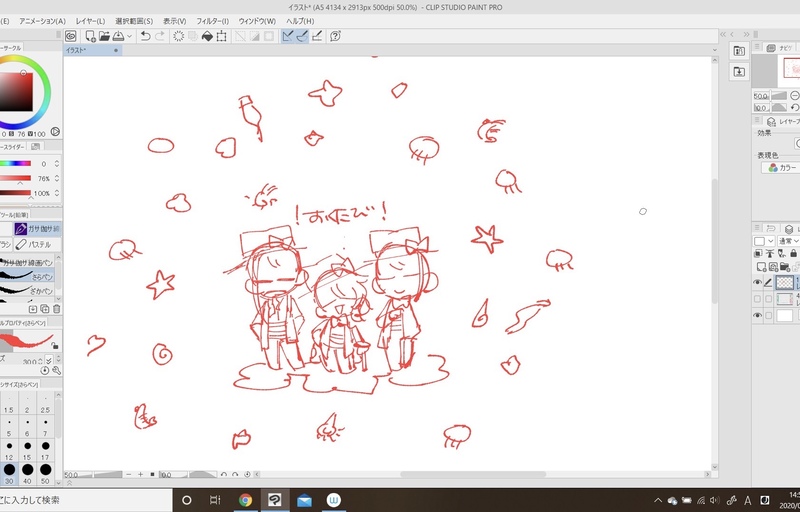Duplicate the selected sub tool icon
The height and width of the screenshot is (512, 800).
point(45,309)
